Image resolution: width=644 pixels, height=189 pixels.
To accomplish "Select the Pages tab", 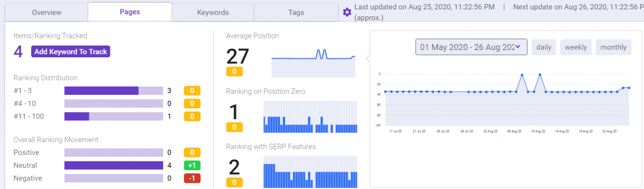I will point(130,11).
